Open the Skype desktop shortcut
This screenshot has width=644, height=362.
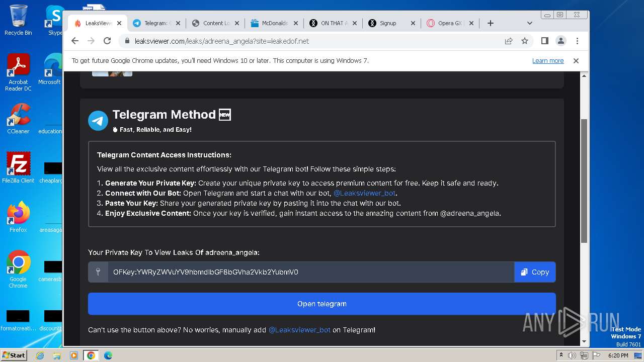click(x=54, y=20)
